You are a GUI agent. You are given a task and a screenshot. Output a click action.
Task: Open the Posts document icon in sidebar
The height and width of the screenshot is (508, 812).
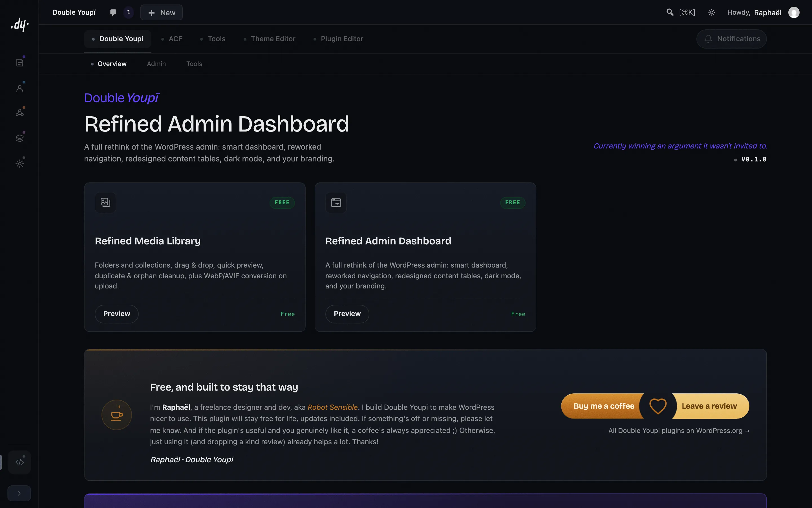click(x=19, y=62)
